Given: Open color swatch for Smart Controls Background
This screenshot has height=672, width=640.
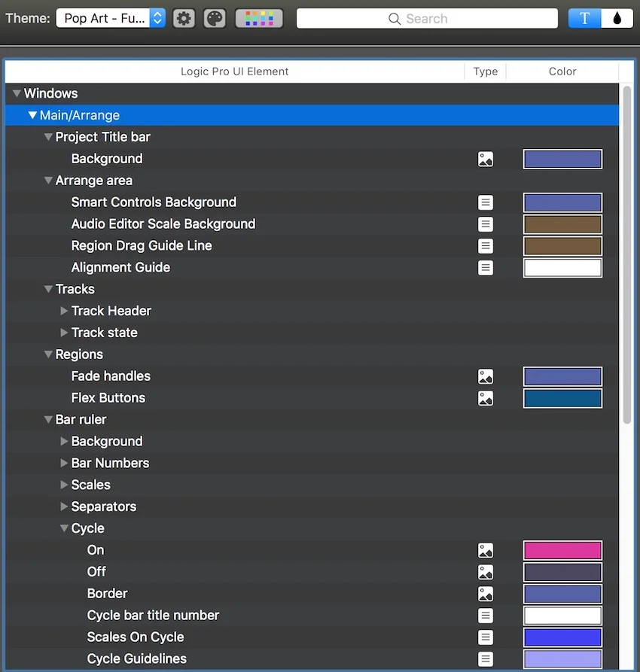Looking at the screenshot, I should tap(562, 202).
